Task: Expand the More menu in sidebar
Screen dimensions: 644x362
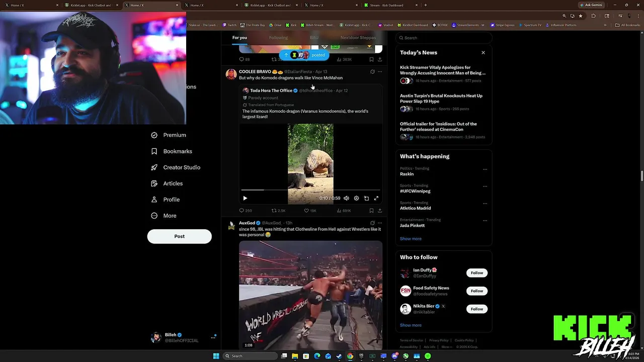Action: [164, 216]
